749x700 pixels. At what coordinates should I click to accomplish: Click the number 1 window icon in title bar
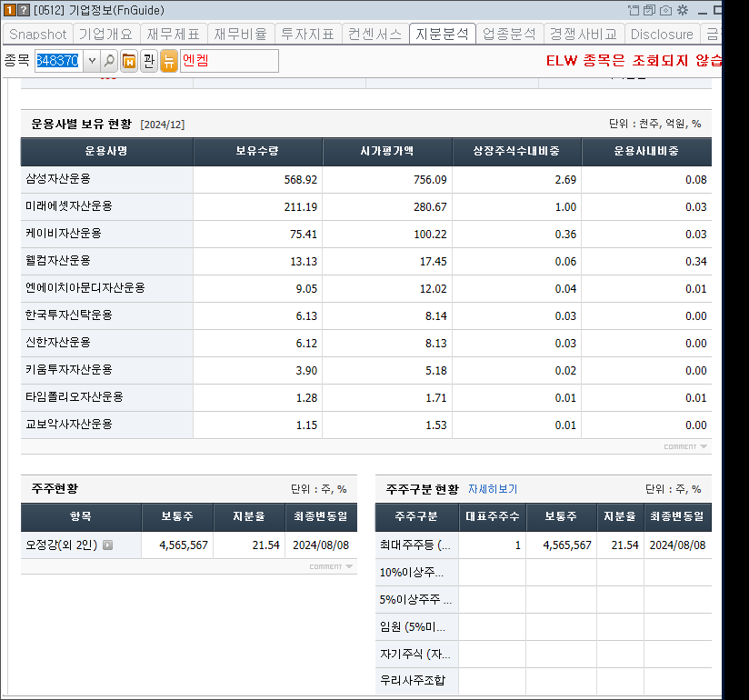[x=10, y=10]
